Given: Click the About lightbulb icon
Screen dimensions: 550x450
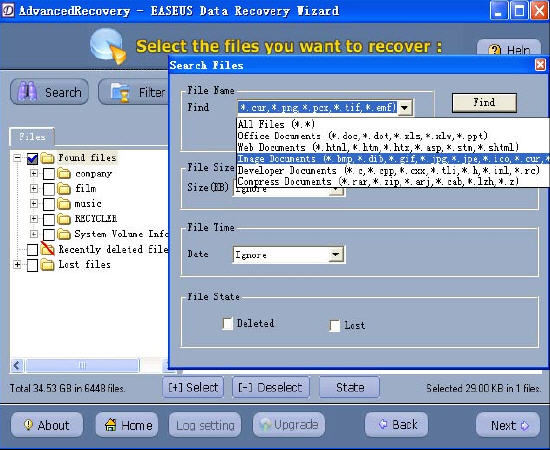Looking at the screenshot, I should [28, 425].
